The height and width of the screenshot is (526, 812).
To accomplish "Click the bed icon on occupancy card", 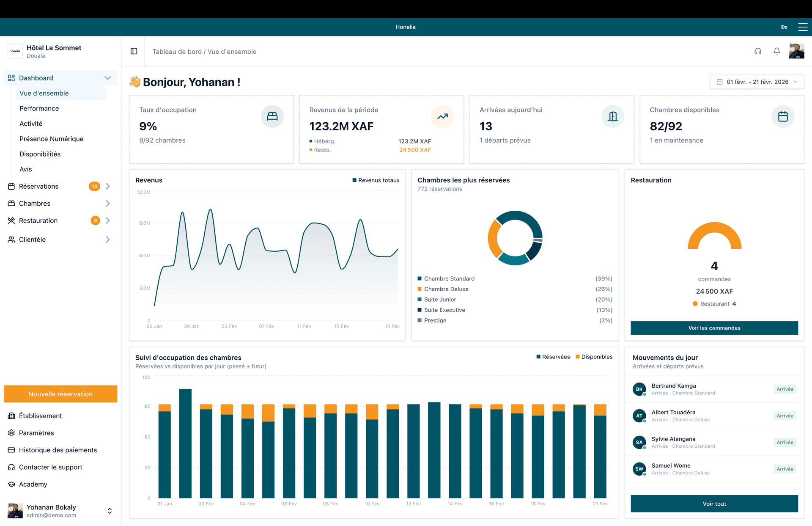I will pyautogui.click(x=272, y=116).
